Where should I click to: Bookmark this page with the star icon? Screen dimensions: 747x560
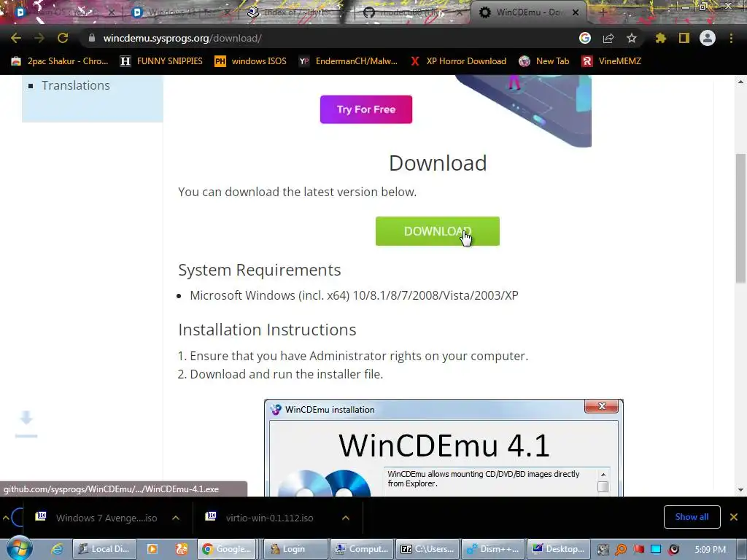coord(632,38)
